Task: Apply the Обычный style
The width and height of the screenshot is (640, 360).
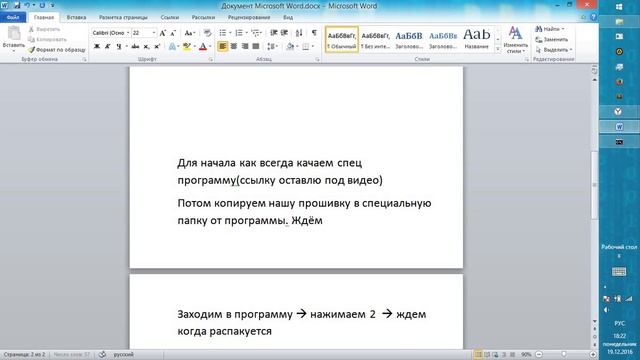Action: coord(342,40)
